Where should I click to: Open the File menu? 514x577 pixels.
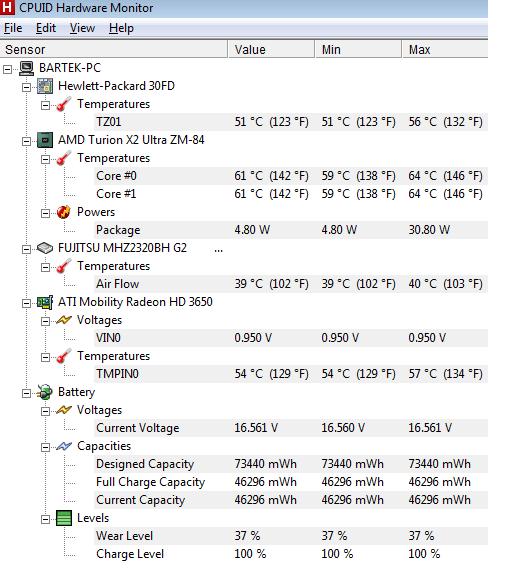[13, 28]
